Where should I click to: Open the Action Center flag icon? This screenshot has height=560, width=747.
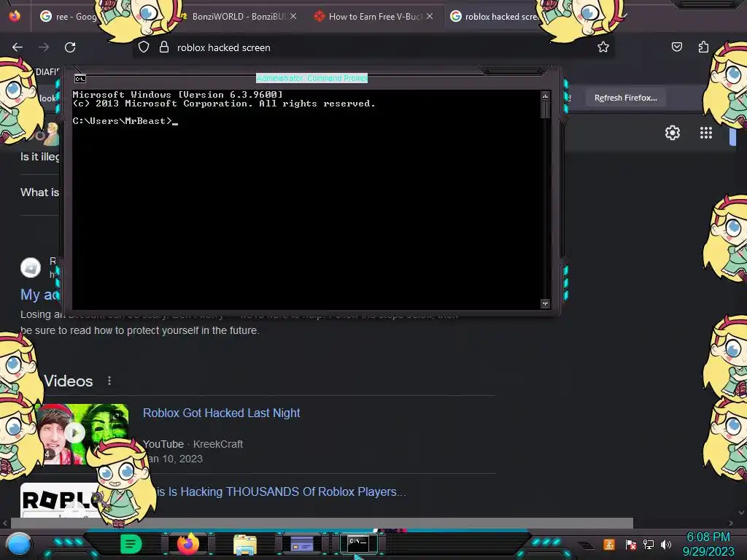point(631,544)
